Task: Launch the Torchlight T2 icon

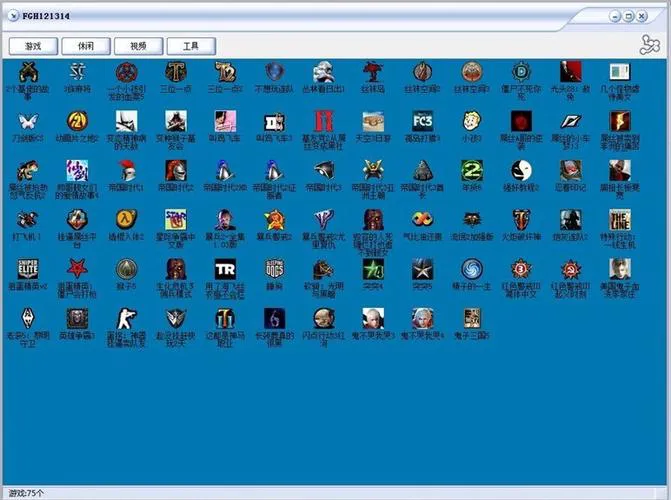Action: 225,72
